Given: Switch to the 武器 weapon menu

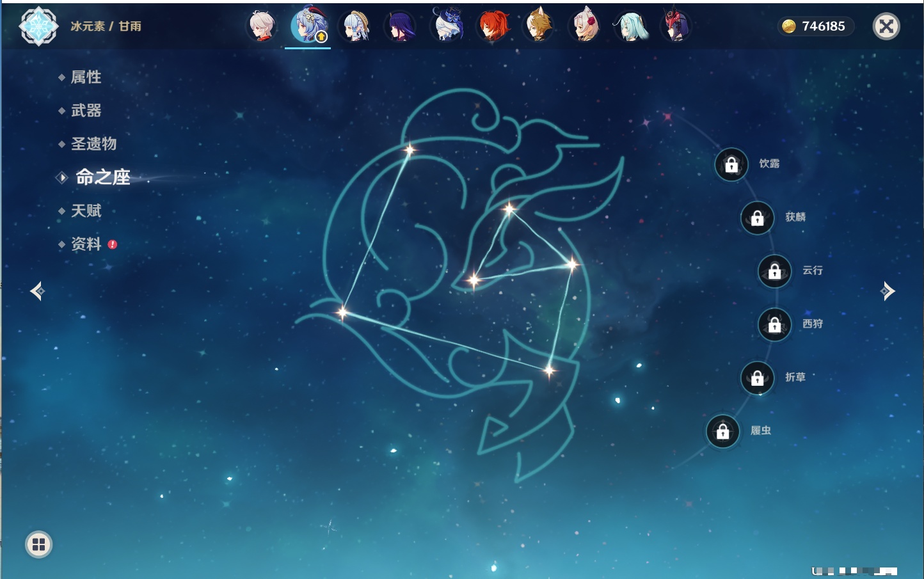Looking at the screenshot, I should pyautogui.click(x=86, y=111).
